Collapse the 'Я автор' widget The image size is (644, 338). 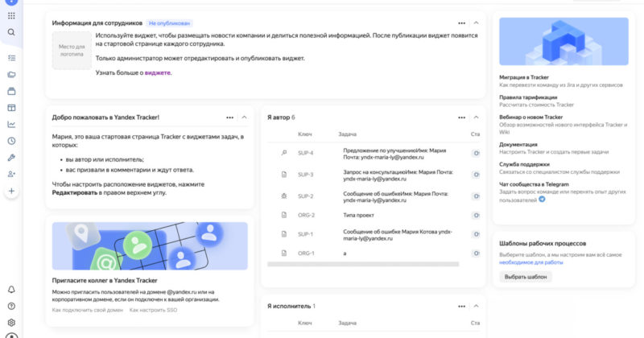[x=476, y=117]
